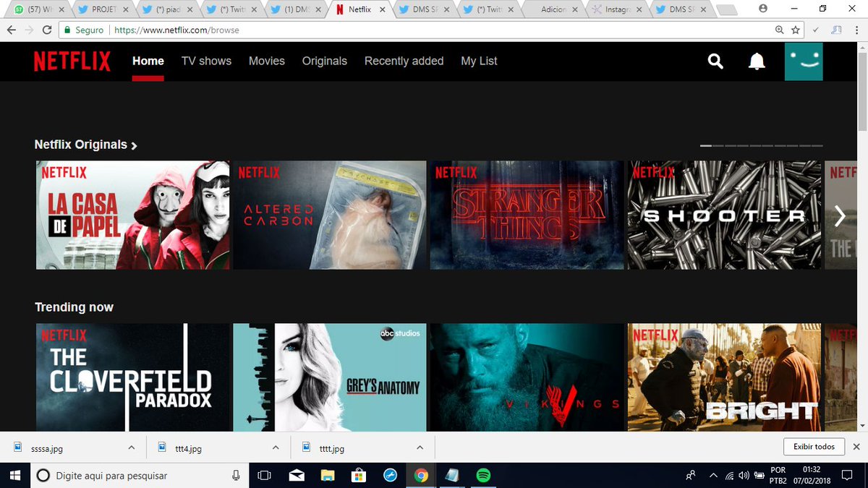This screenshot has height=488, width=868.
Task: Expand options for ssssa.jpg download
Action: pyautogui.click(x=131, y=448)
